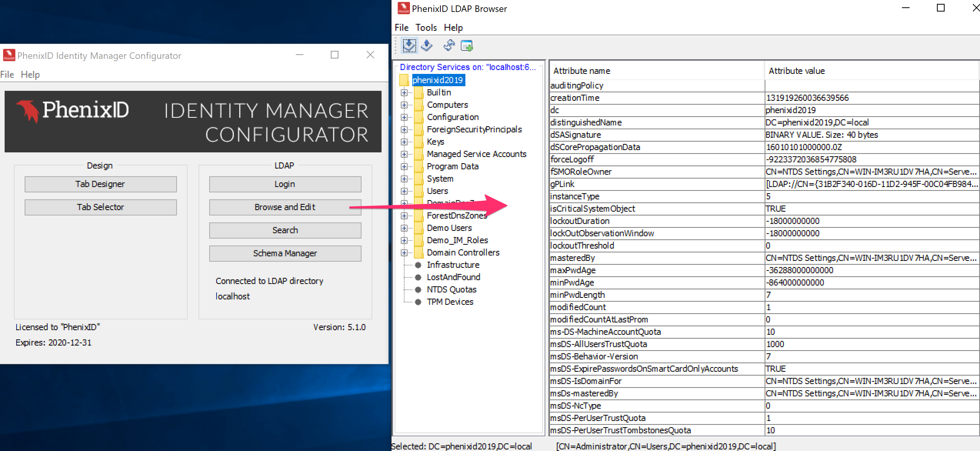Viewport: 980px width, 451px height.
Task: Click the lockoutDuration attribute name cell
Action: pyautogui.click(x=657, y=221)
